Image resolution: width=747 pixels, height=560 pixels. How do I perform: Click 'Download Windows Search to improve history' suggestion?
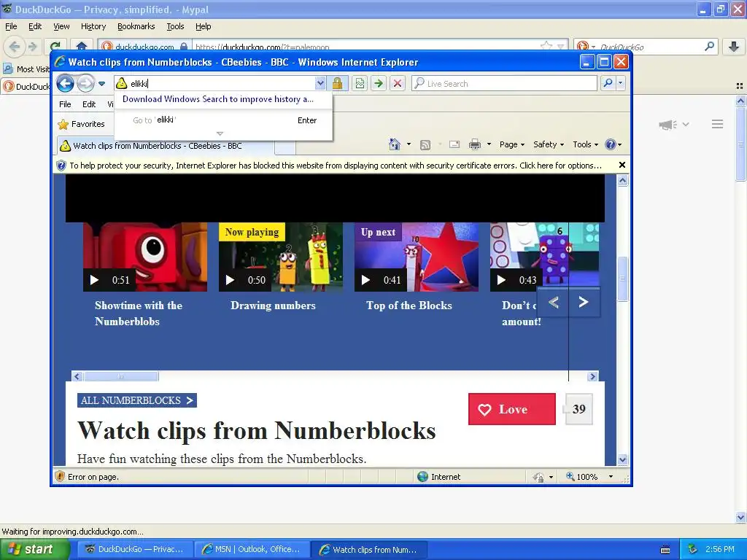pyautogui.click(x=218, y=99)
